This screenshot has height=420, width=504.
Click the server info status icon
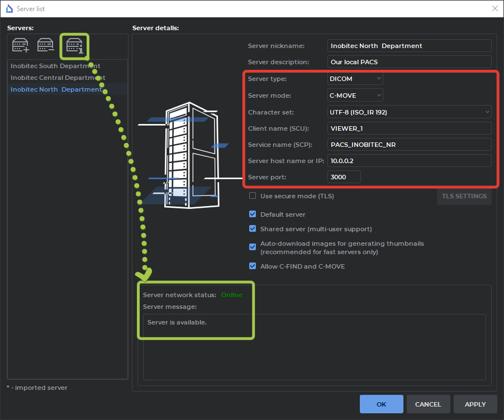pyautogui.click(x=74, y=46)
